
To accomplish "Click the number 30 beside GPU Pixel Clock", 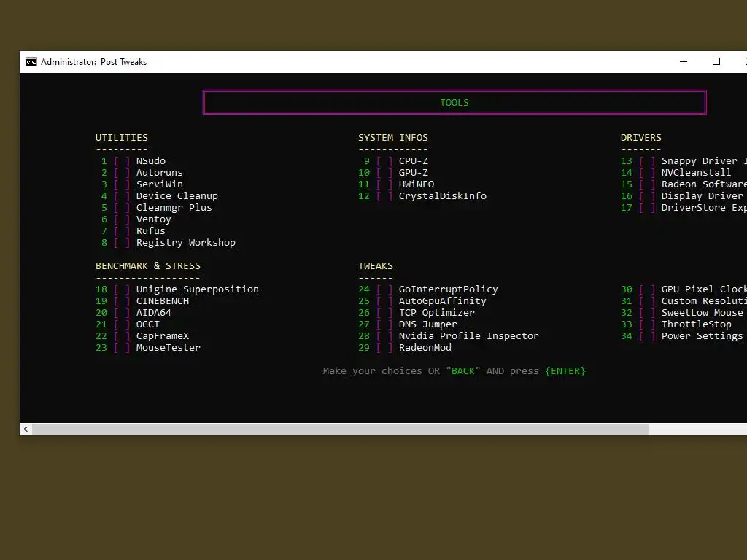I will 627,289.
